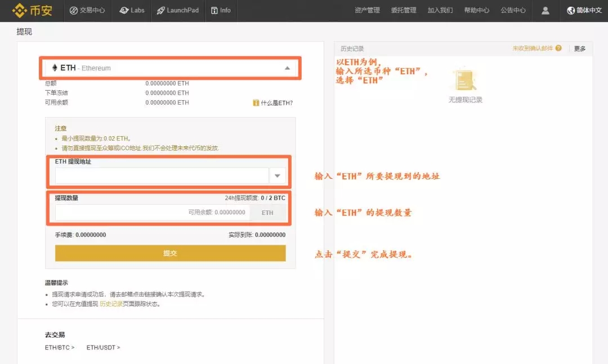Screen dimensions: 608x364
Task: Click the 最小提现数量为 0.02 ETH note
Action: (x=96, y=138)
